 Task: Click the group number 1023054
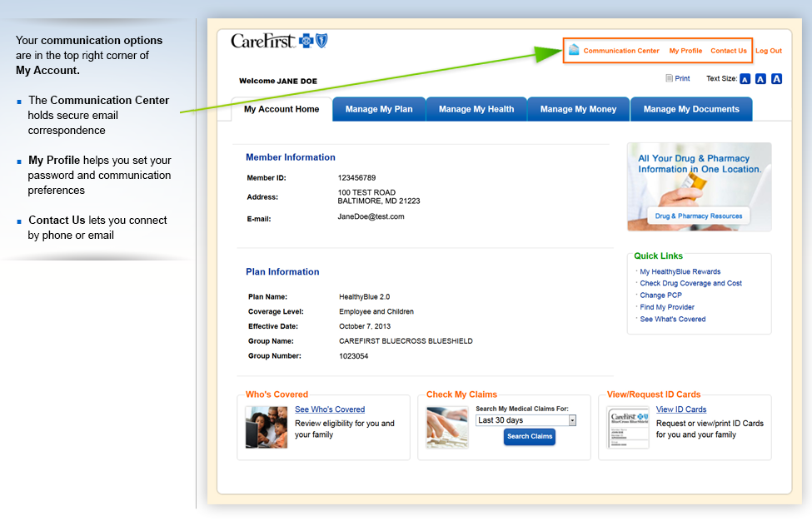click(x=354, y=356)
